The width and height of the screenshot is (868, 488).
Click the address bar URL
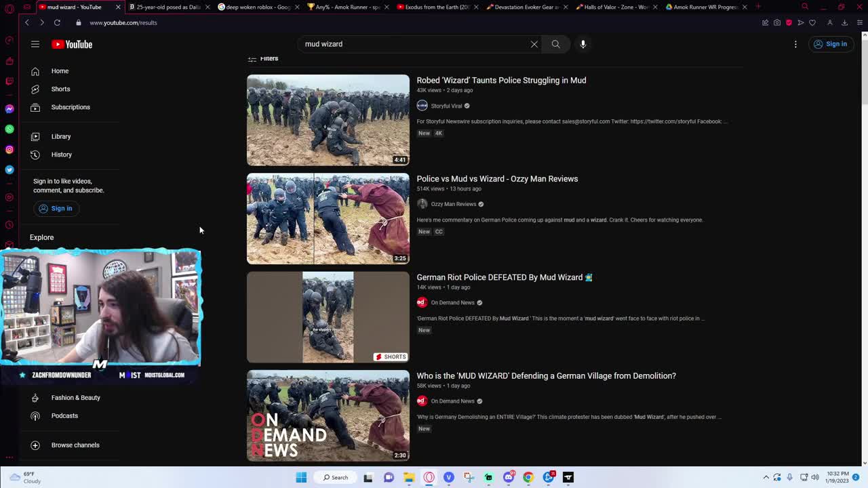point(123,23)
